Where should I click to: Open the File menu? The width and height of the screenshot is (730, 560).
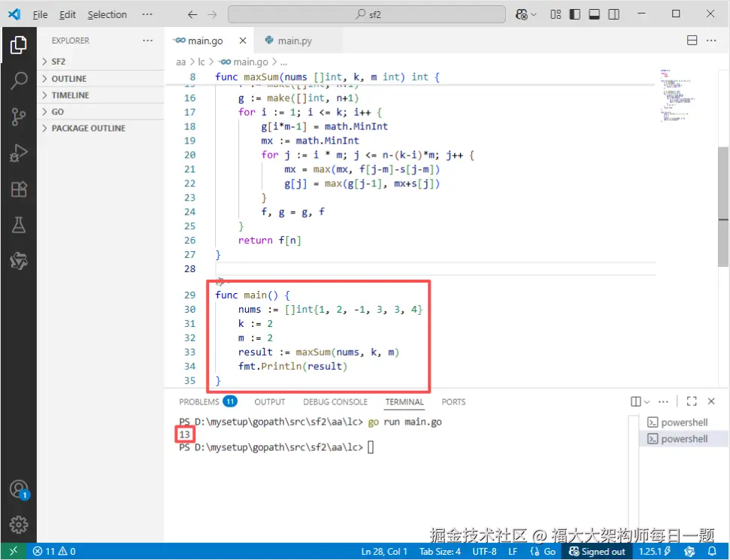tap(40, 14)
